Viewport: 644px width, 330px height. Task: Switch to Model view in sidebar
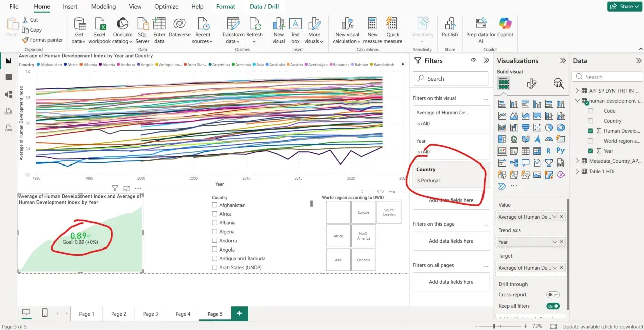9,94
